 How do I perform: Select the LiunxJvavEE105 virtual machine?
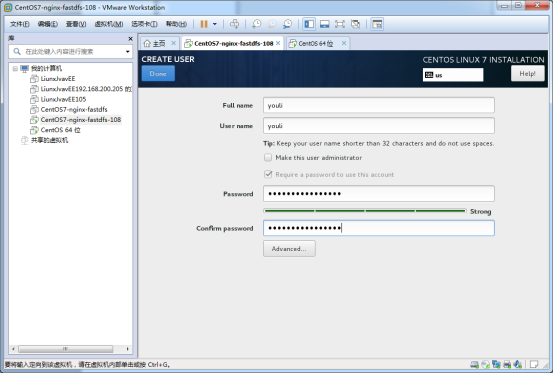pyautogui.click(x=63, y=99)
